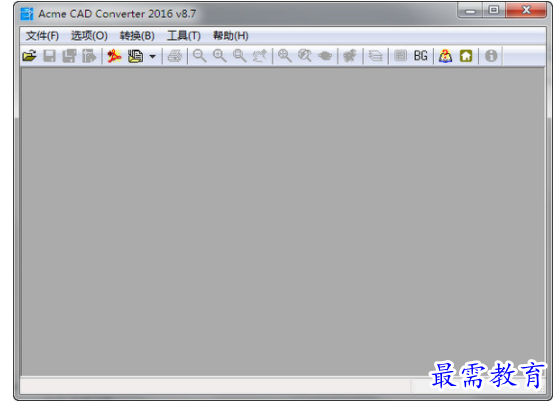
Task: Open the layers manager icon
Action: coord(375,56)
